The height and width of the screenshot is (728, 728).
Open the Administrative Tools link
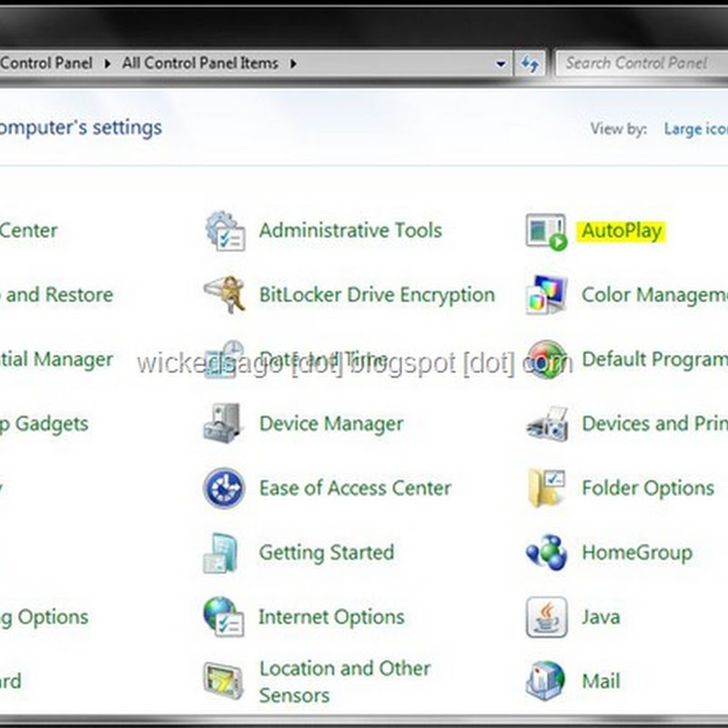(350, 230)
